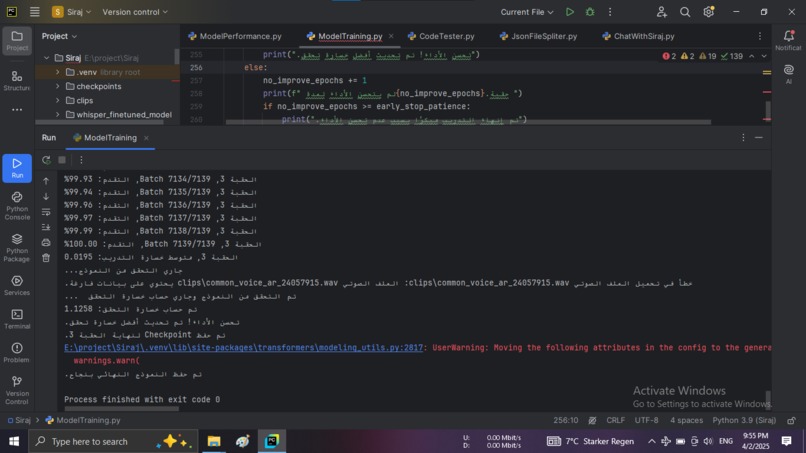Toggle scroll to end of console
The width and height of the screenshot is (806, 453).
(x=46, y=227)
